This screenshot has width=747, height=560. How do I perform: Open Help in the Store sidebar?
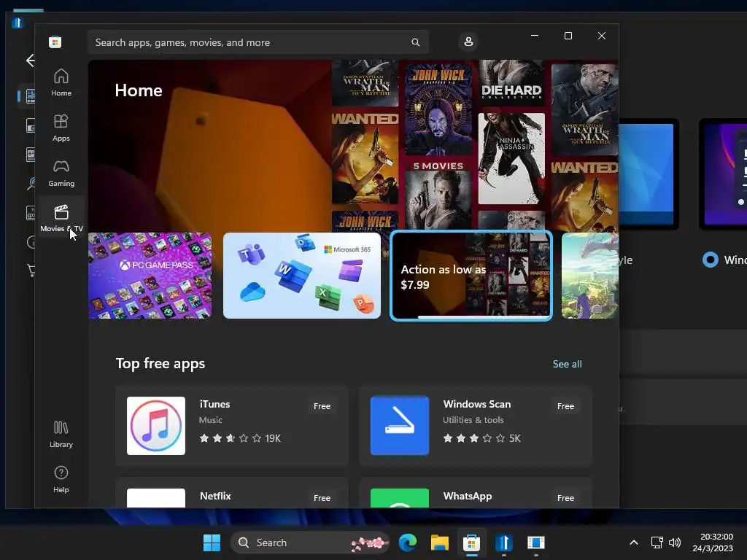[x=61, y=479]
